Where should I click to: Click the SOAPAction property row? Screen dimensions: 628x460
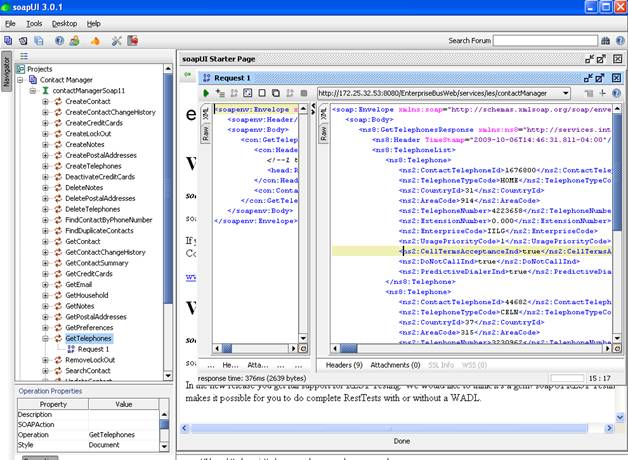tap(88, 424)
